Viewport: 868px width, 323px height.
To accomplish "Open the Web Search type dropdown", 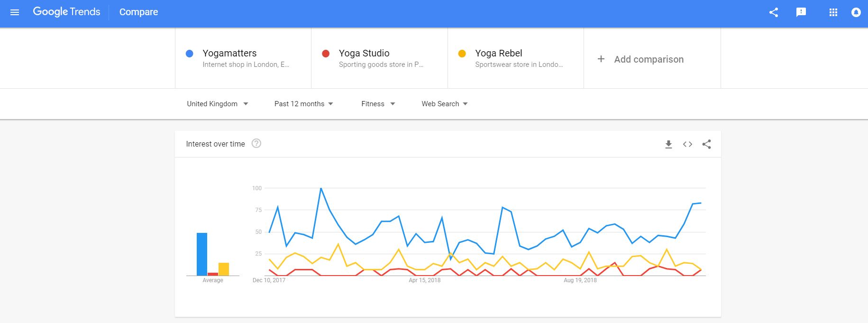I will [445, 104].
